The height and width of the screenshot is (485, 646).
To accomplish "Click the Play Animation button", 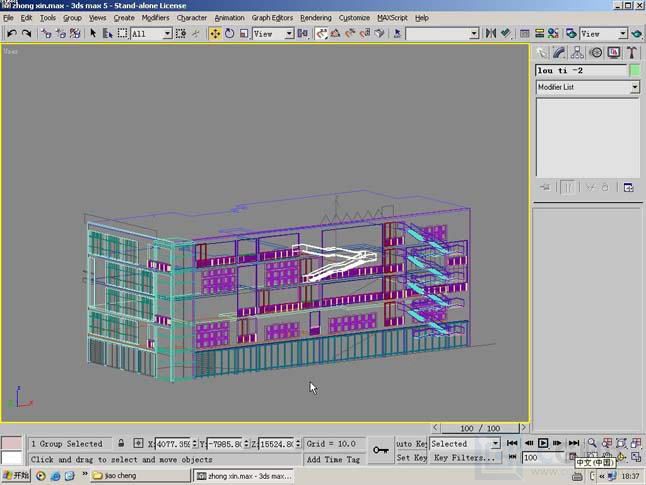I will [543, 443].
